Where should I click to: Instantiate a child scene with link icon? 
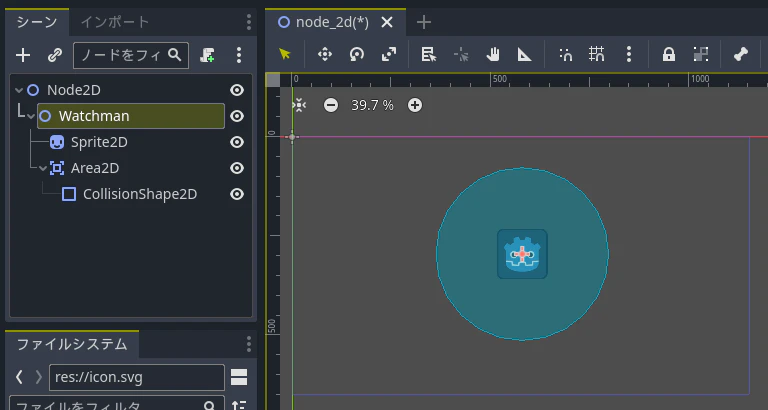tap(55, 55)
